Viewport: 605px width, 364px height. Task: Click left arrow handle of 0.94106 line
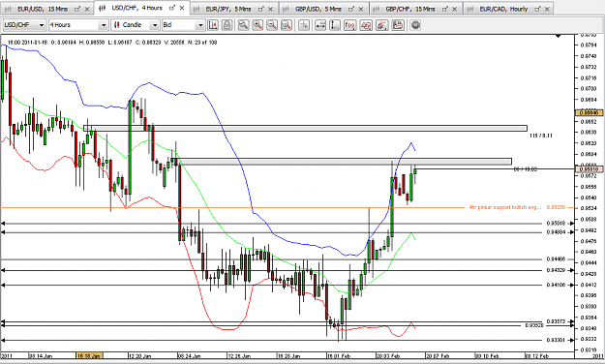(3, 285)
